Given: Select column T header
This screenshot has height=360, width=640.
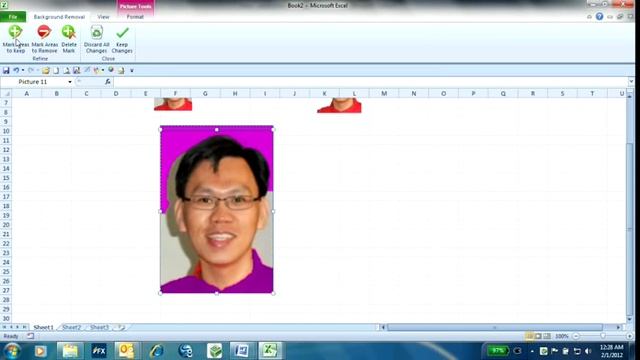Looking at the screenshot, I should [592, 93].
